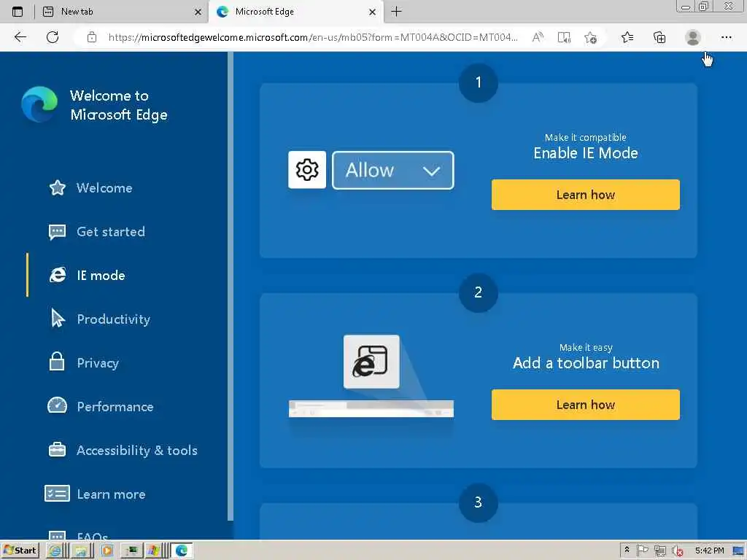Click Learn how under Enable IE Mode
Image resolution: width=747 pixels, height=560 pixels.
coord(586,195)
